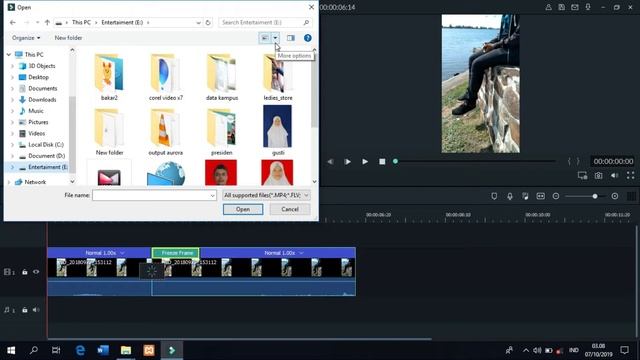The image size is (640, 360).
Task: Open the Windows notification center
Action: [x=624, y=350]
